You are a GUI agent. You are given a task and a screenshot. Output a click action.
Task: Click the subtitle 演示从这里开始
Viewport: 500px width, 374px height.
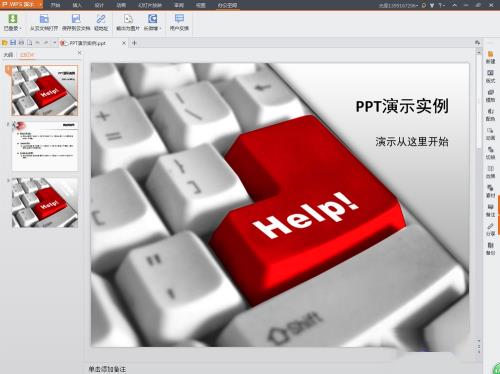click(412, 142)
